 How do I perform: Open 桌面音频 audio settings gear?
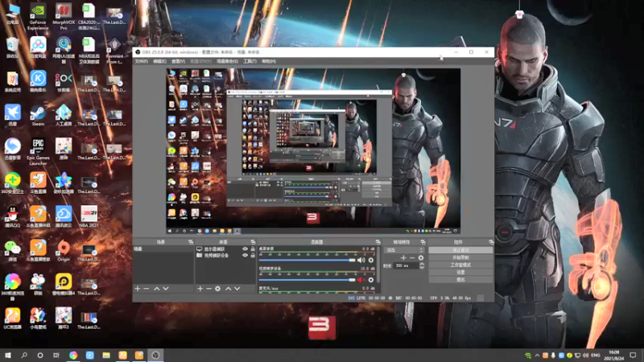(371, 260)
